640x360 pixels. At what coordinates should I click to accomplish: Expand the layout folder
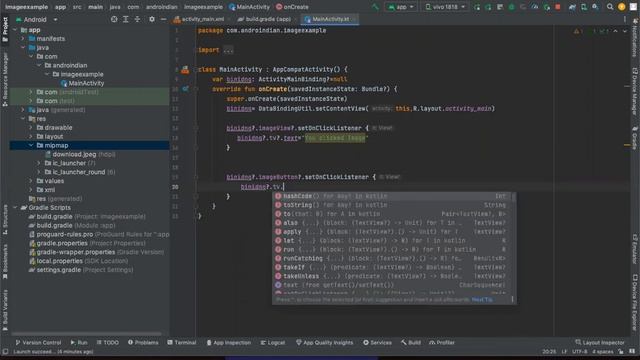tap(31, 137)
